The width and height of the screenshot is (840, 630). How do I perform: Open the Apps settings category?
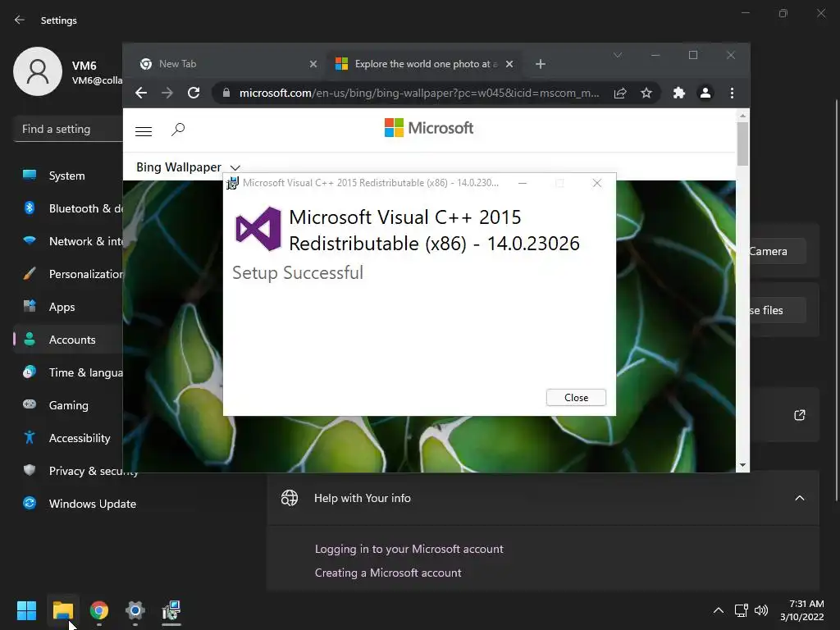pos(68,307)
